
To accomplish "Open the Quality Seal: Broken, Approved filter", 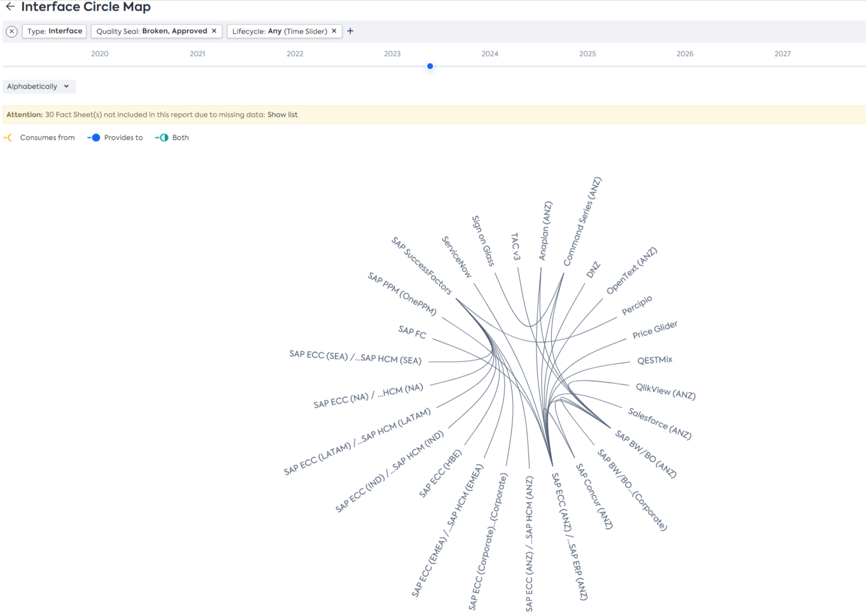I will pos(157,31).
